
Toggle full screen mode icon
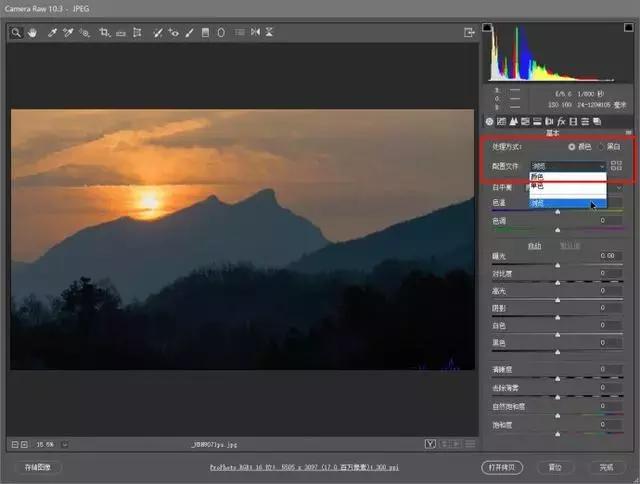[x=469, y=32]
